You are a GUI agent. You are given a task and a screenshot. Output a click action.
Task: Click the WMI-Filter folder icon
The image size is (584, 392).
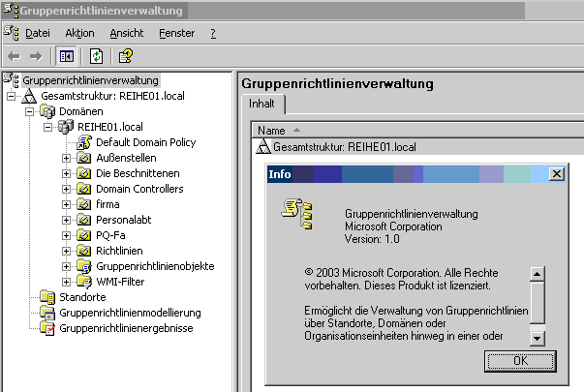[84, 282]
